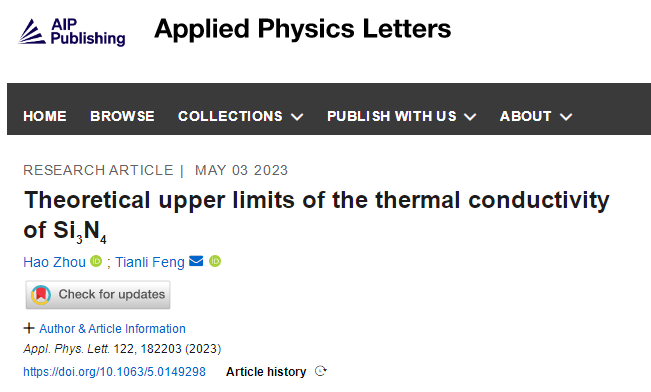
Task: Open Hao Zhou's ORCID icon
Action: [96, 261]
